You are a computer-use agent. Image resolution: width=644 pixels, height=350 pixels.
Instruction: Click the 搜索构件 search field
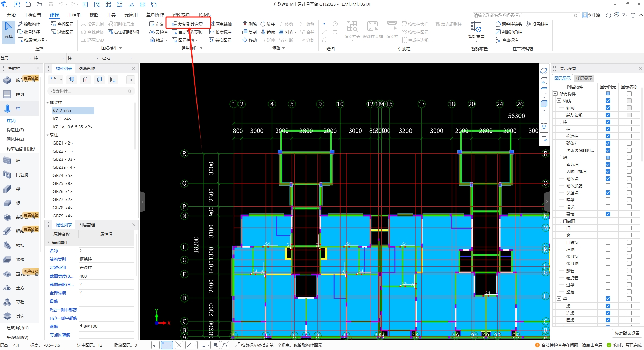coord(91,91)
